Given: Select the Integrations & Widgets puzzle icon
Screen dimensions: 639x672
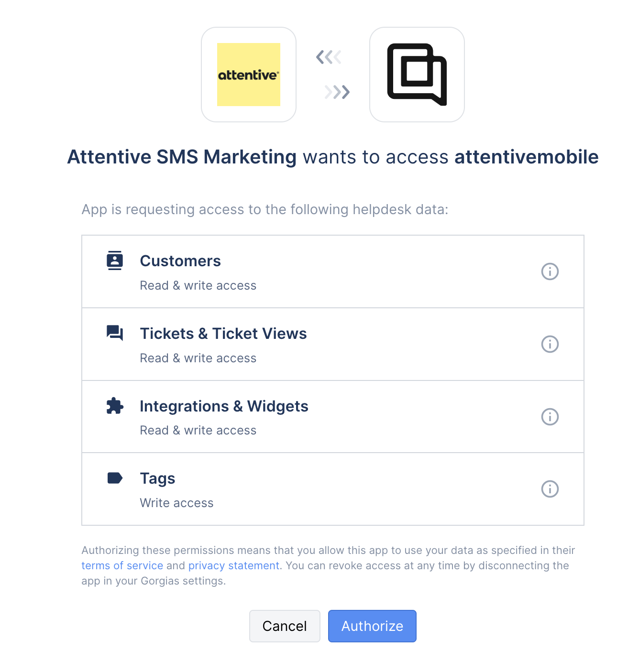Looking at the screenshot, I should (114, 406).
